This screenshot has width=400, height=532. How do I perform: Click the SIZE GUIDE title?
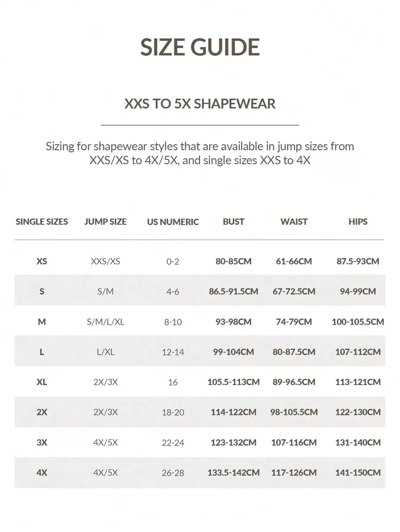[200, 48]
